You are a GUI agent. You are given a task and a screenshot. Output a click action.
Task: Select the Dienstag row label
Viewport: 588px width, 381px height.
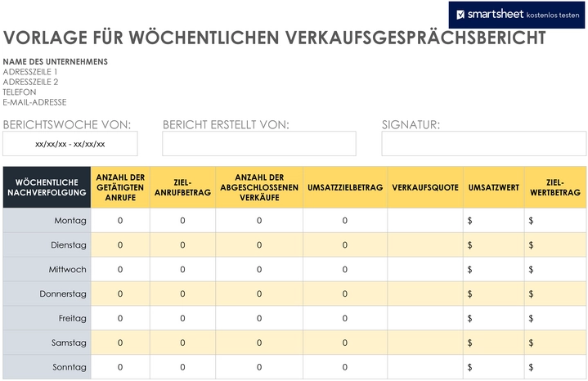point(47,245)
